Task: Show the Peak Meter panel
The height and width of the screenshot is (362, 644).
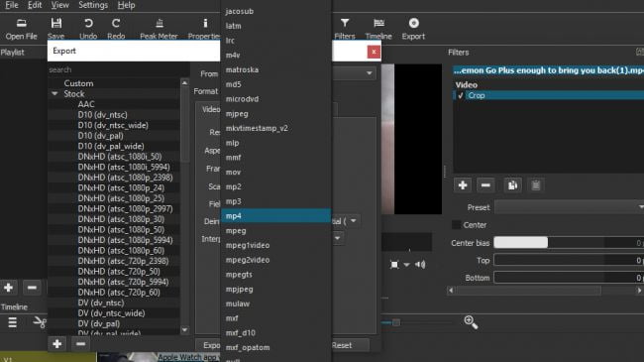Action: 159,29
